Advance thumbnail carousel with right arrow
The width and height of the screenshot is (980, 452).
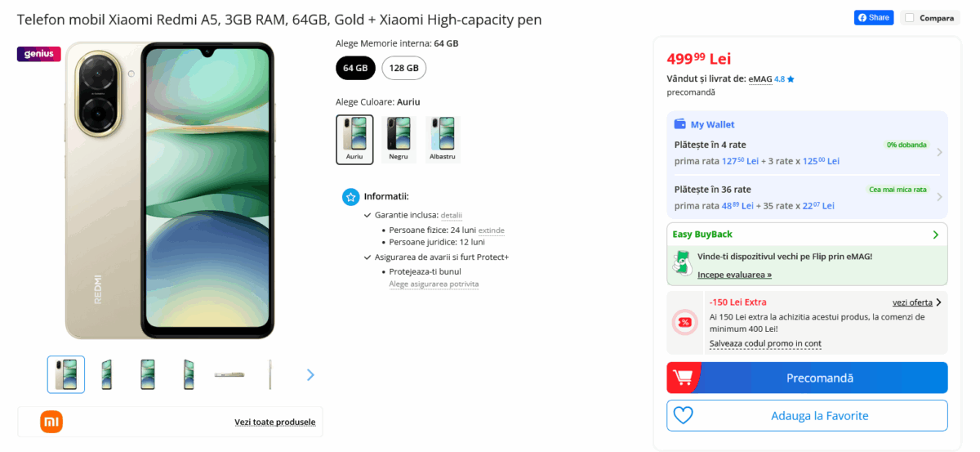[x=310, y=375]
